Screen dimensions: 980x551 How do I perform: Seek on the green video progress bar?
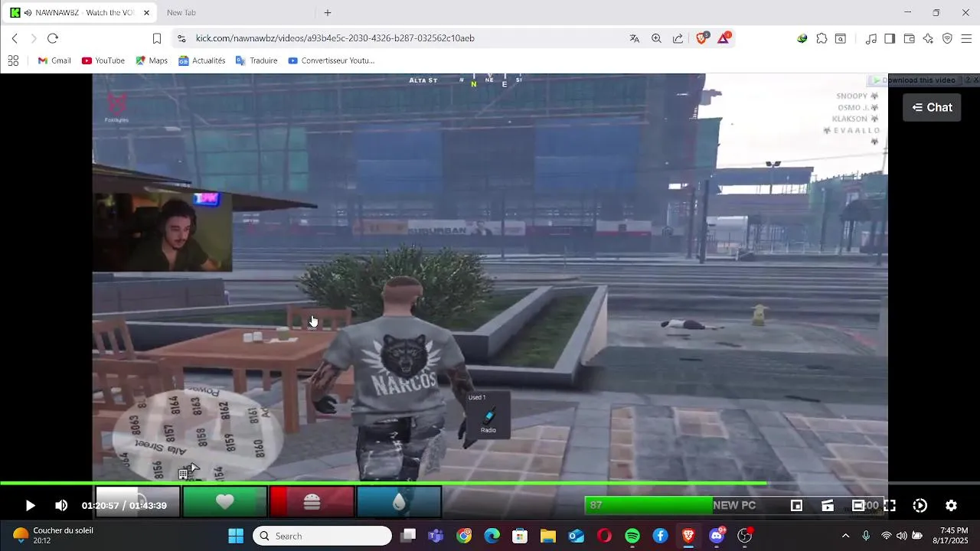pos(490,484)
